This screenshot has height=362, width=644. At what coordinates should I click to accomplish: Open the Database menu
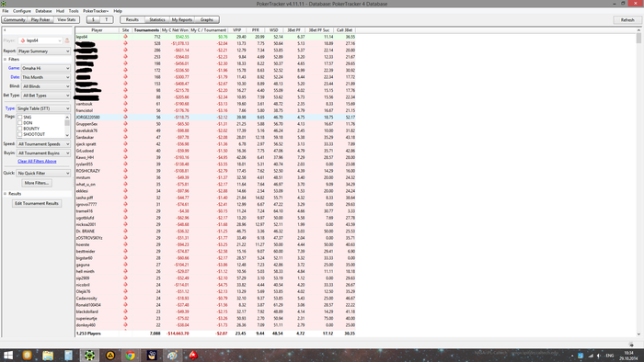pos(43,11)
